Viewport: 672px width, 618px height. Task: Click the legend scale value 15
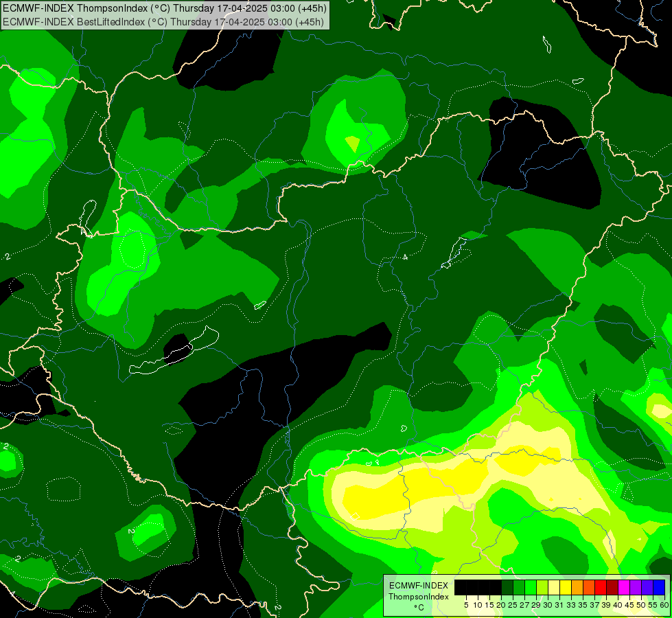pyautogui.click(x=490, y=605)
